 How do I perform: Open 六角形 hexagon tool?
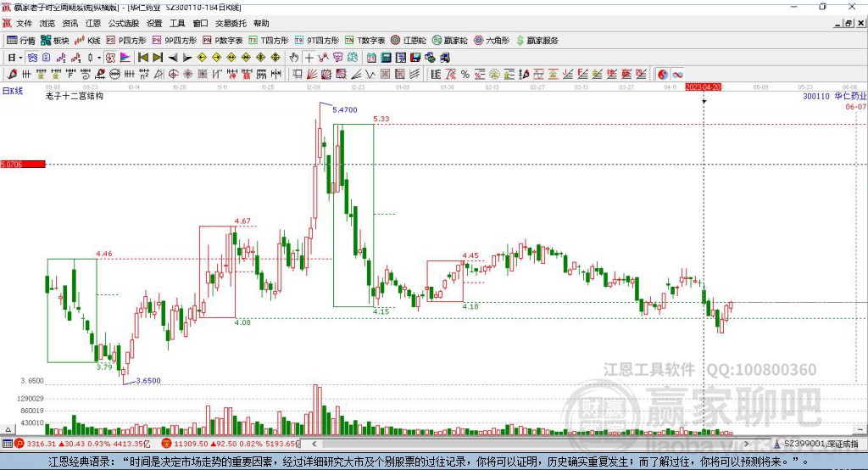(492, 41)
